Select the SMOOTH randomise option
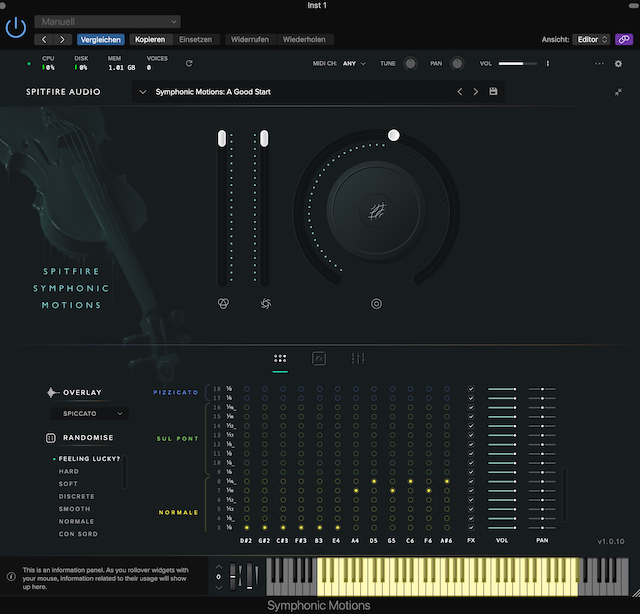The image size is (640, 614). click(74, 509)
